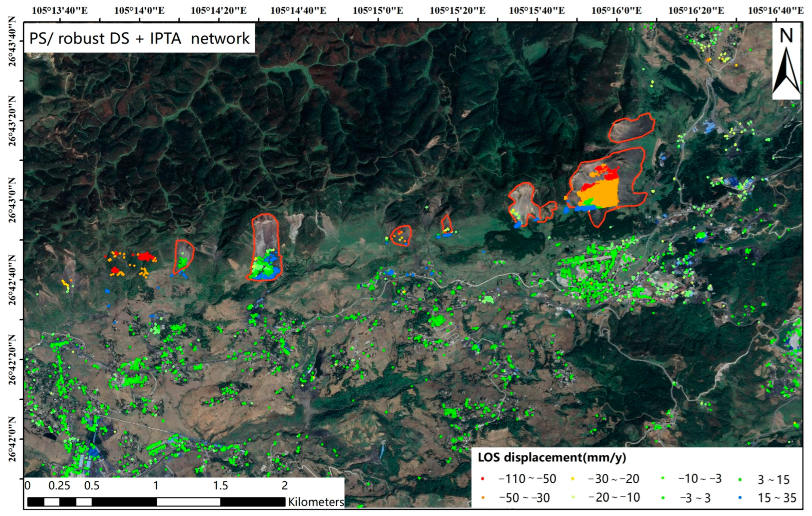Click the LOS displacement(mm/y) legend title

[x=552, y=458]
